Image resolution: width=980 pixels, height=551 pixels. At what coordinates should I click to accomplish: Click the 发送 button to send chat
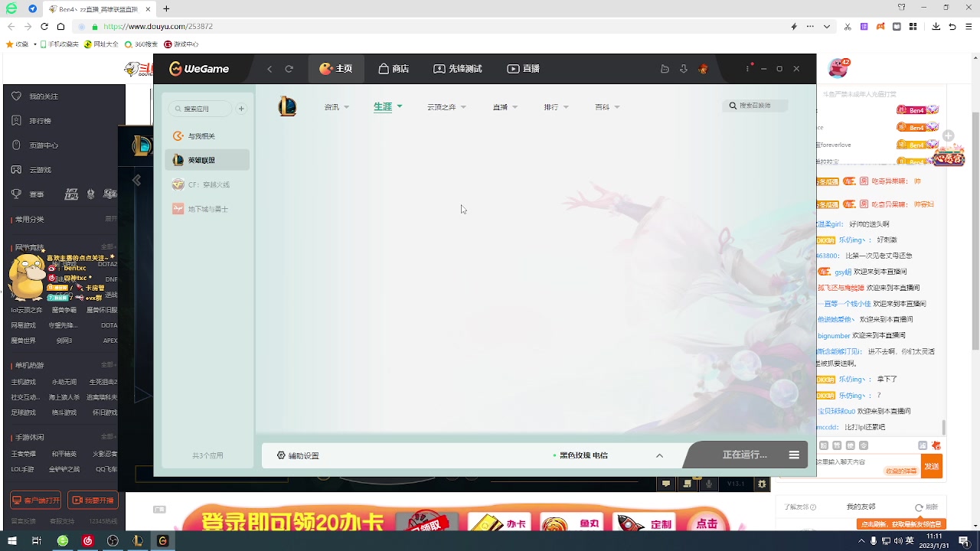[931, 465]
